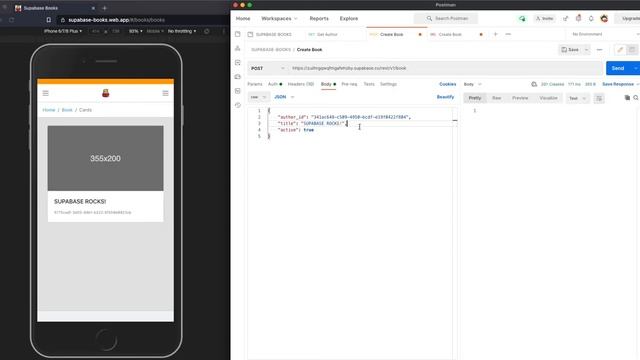Toggle response line wrap icon
Screen dimensions: 640x360
pos(599,98)
